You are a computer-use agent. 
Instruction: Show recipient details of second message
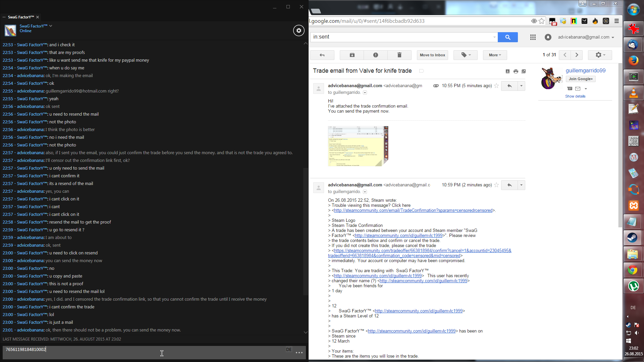point(365,192)
